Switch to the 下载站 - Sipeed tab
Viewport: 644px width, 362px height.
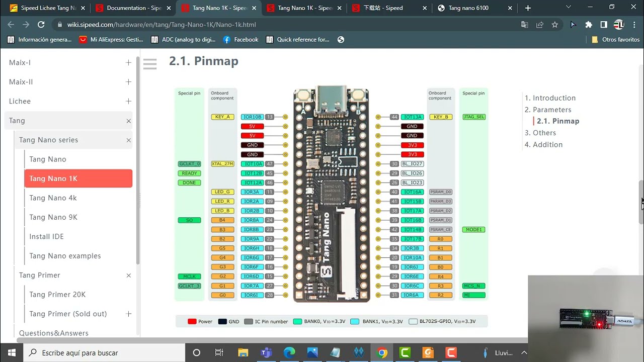390,8
